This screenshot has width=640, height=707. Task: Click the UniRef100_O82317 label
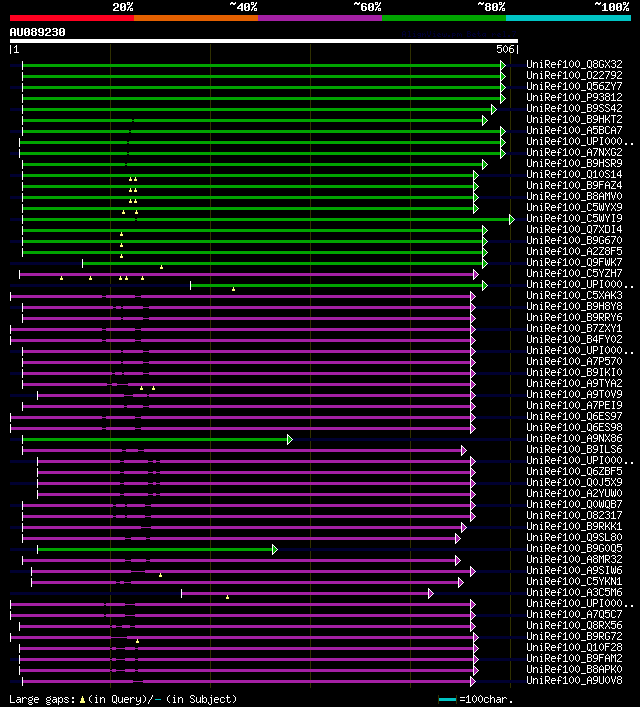click(574, 515)
